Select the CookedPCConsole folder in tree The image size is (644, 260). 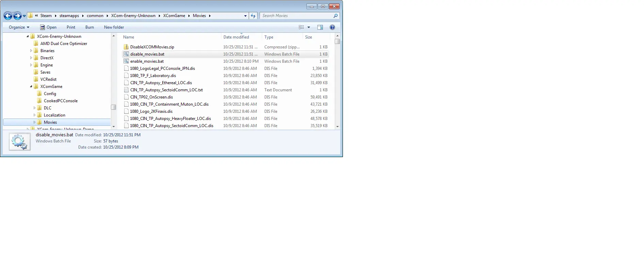pos(61,101)
